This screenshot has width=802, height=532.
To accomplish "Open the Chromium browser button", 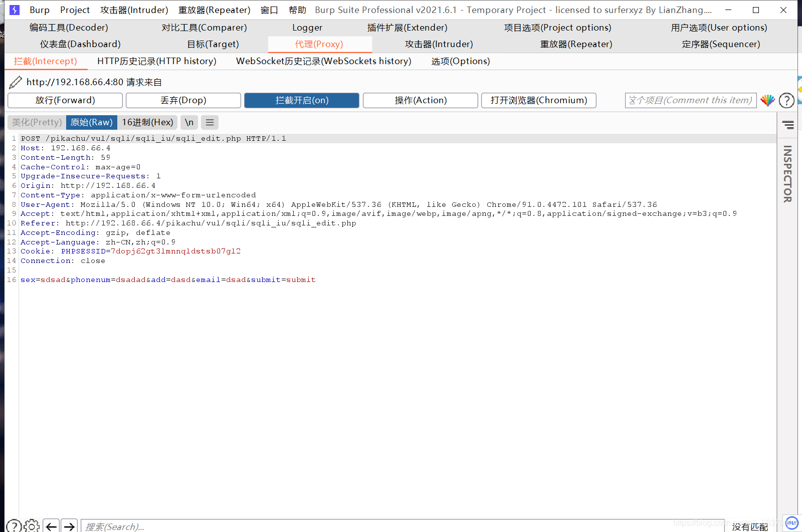I will [539, 100].
